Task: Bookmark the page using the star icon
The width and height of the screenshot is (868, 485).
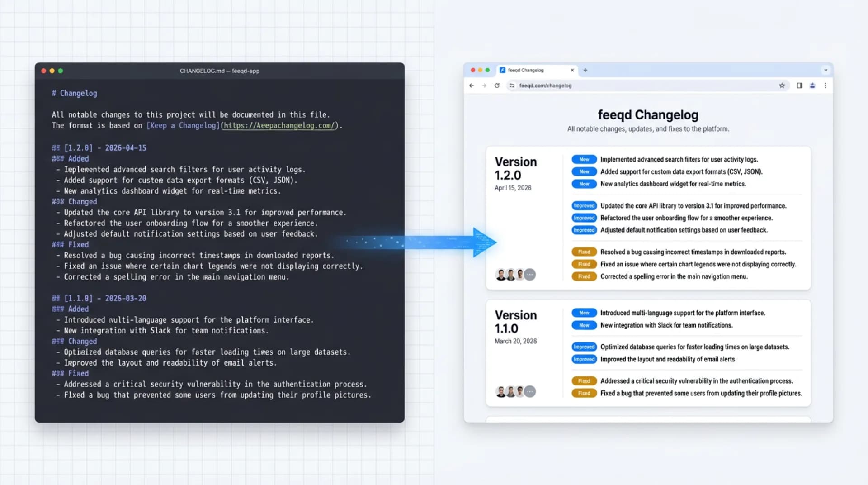Action: click(782, 86)
